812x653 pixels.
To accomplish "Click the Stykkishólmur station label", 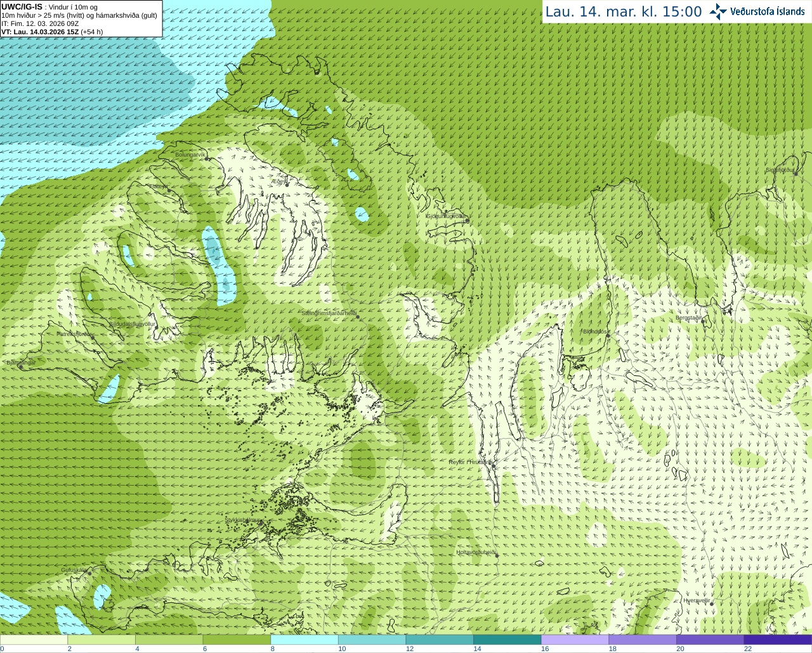I will pyautogui.click(x=243, y=520).
